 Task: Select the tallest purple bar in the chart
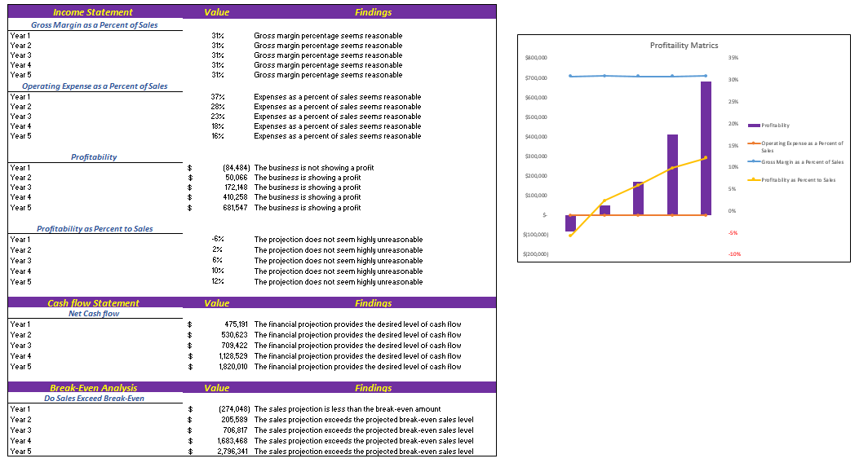coord(706,148)
